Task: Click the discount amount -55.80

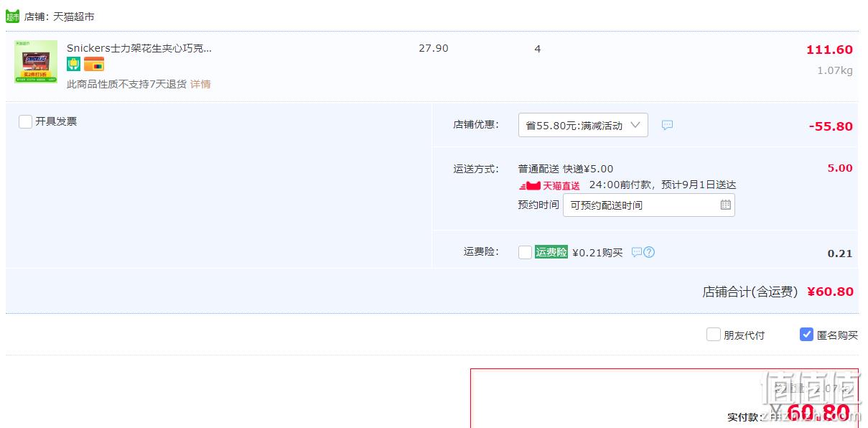Action: pos(831,126)
